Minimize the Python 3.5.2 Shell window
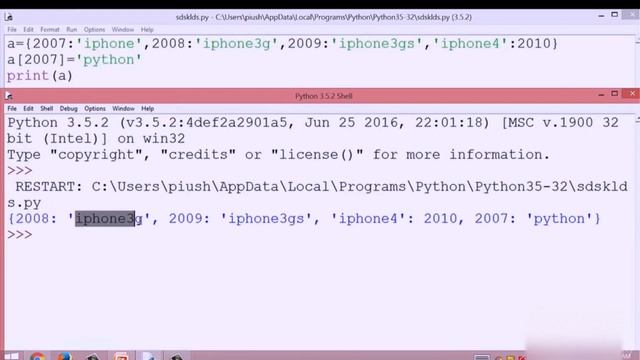Viewport: 640px width, 360px height. pyautogui.click(x=601, y=95)
